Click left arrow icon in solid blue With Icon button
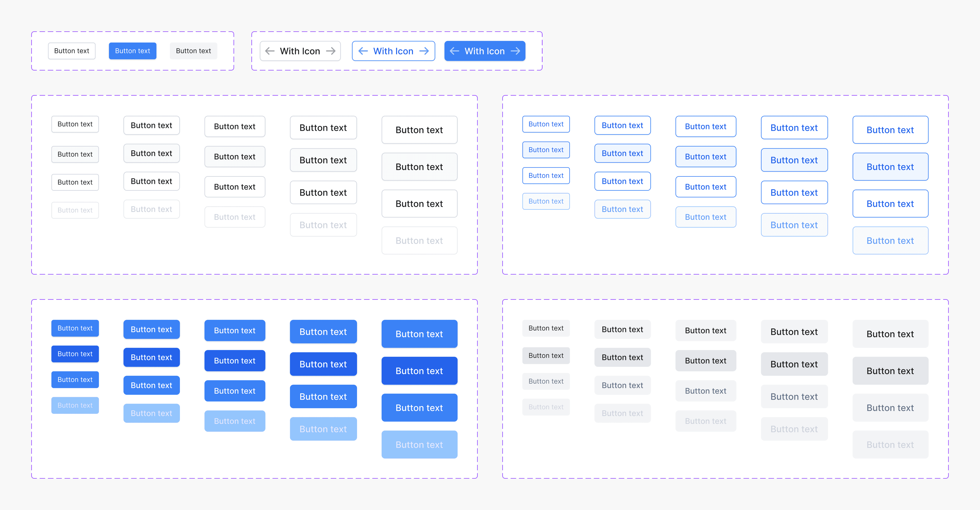Image resolution: width=980 pixels, height=510 pixels. pos(454,51)
